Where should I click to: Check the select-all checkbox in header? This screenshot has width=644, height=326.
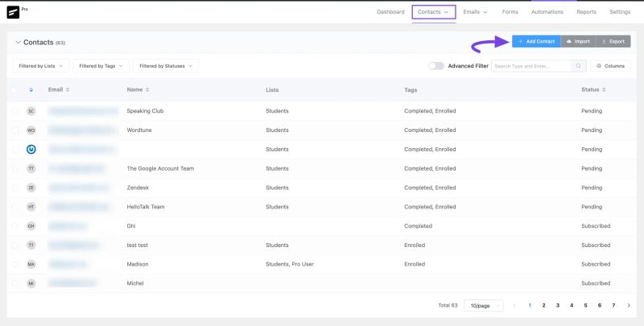[x=14, y=90]
